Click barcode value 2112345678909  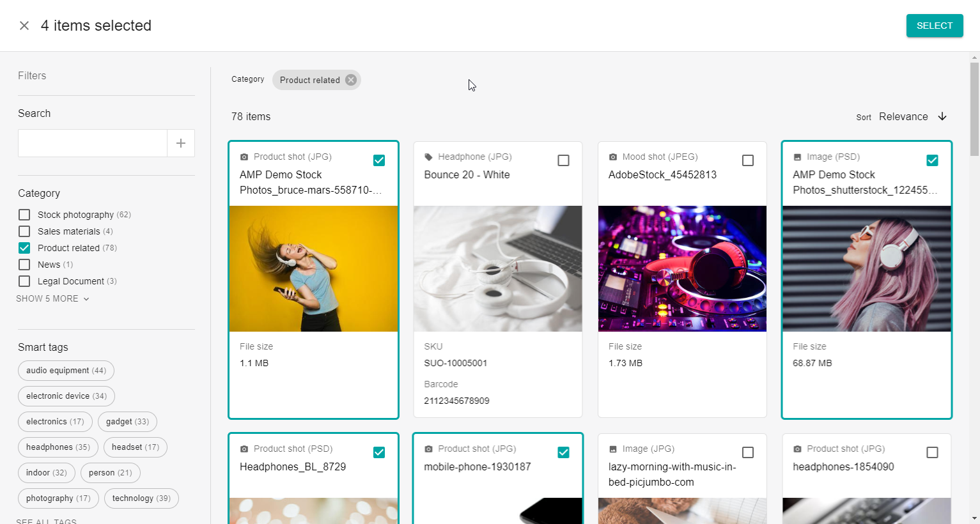[456, 401]
